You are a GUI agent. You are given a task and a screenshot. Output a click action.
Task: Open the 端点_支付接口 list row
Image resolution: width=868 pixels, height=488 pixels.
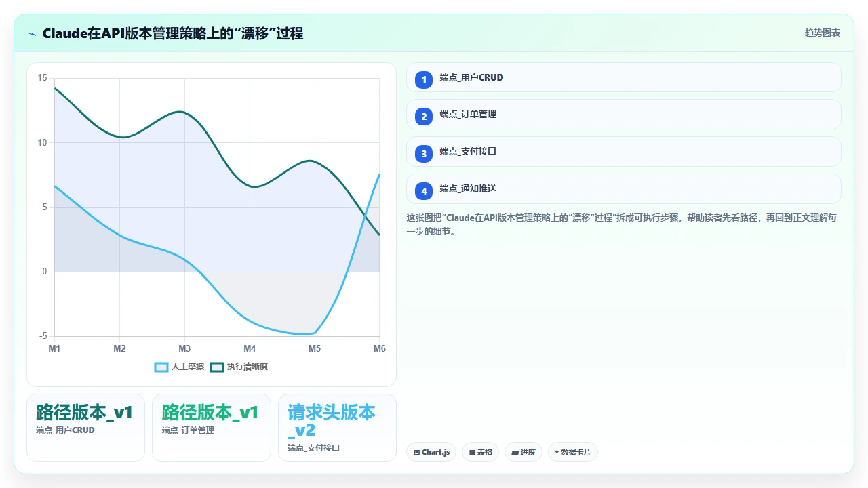(x=623, y=152)
